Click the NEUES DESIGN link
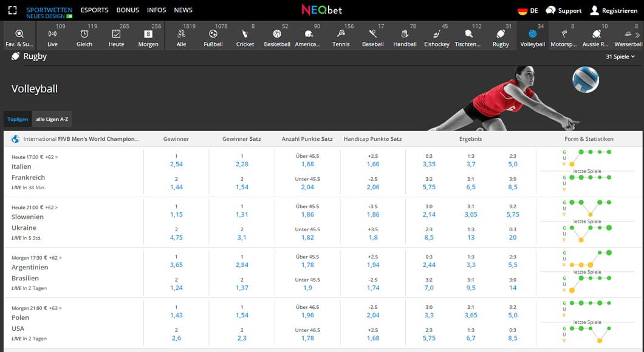644x352 pixels. (49, 16)
